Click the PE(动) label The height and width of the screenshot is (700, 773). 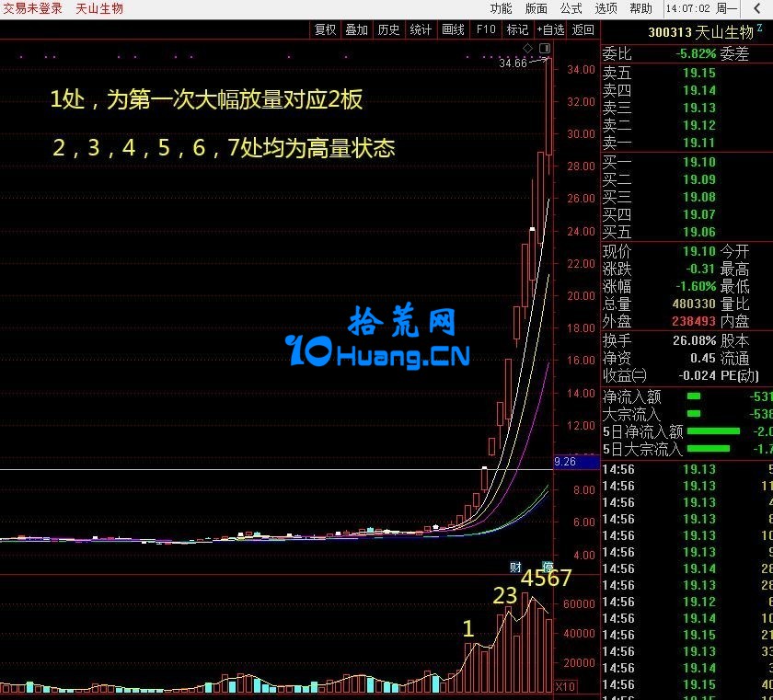740,375
